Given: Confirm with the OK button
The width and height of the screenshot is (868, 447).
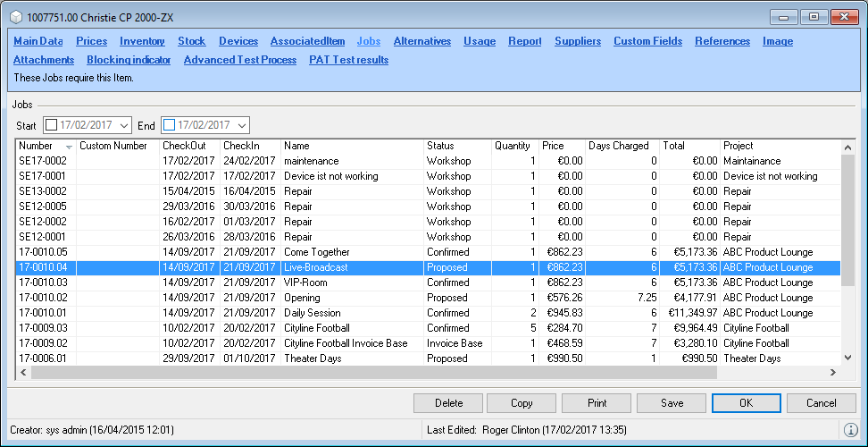Looking at the screenshot, I should [747, 403].
